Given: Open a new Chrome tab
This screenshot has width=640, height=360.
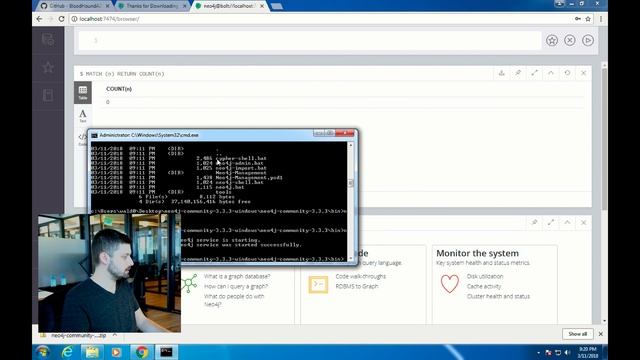Looking at the screenshot, I should [277, 6].
